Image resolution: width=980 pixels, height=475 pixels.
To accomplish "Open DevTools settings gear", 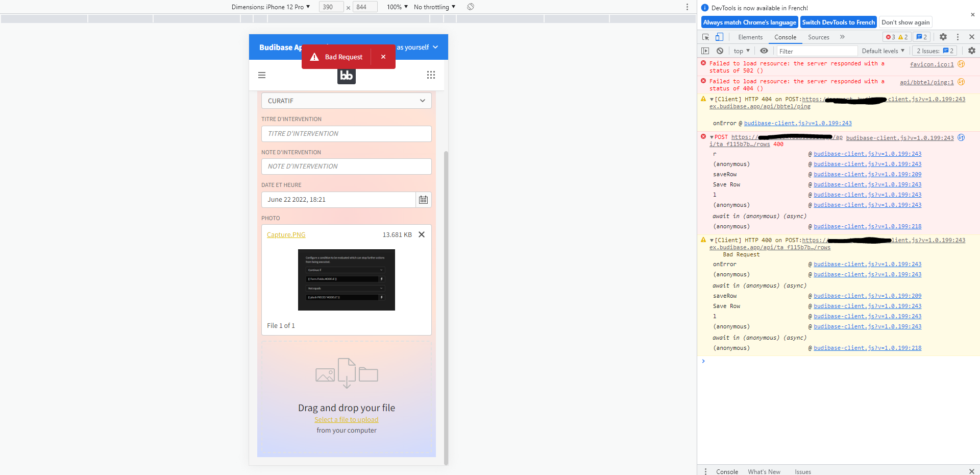I will pos(943,37).
